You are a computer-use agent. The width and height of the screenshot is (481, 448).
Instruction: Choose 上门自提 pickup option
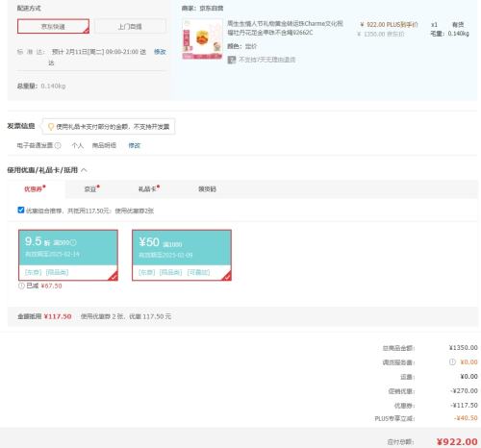[x=130, y=26]
